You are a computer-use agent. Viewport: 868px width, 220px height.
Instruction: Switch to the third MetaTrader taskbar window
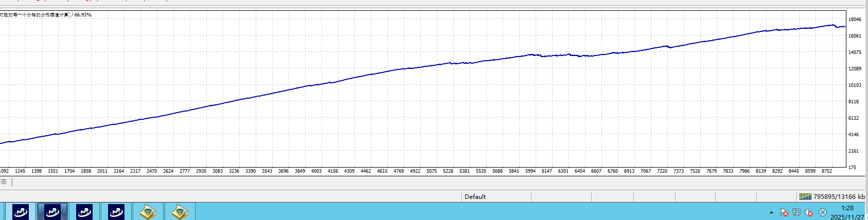click(x=84, y=211)
